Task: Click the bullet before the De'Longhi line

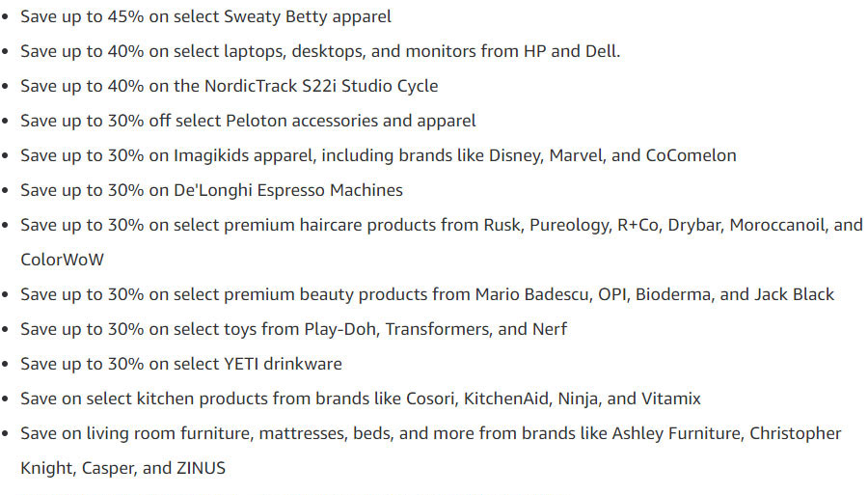Action: click(x=6, y=191)
